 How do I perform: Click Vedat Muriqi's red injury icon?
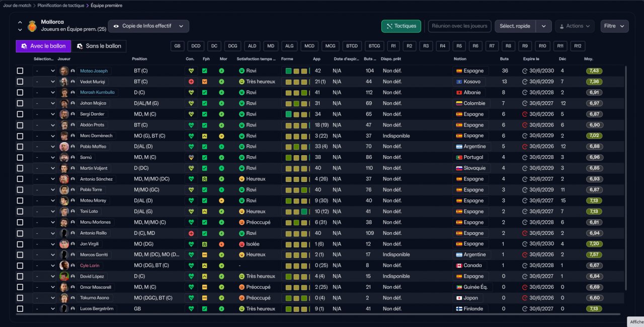pyautogui.click(x=191, y=82)
